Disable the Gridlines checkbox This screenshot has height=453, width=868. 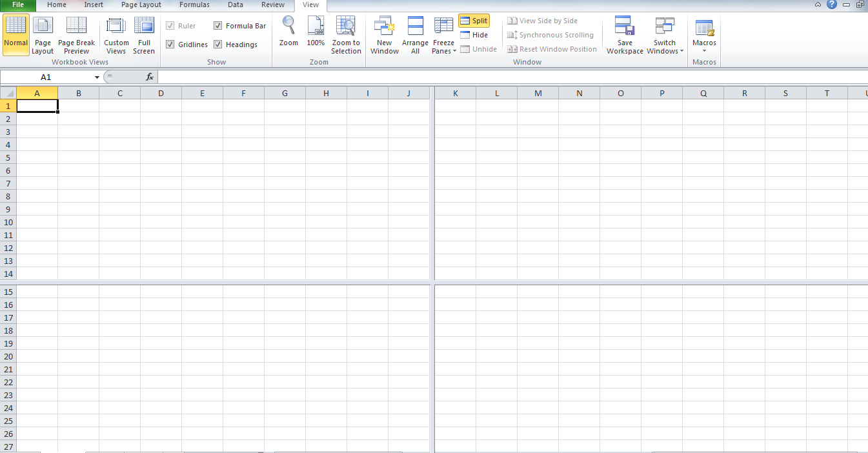click(169, 44)
